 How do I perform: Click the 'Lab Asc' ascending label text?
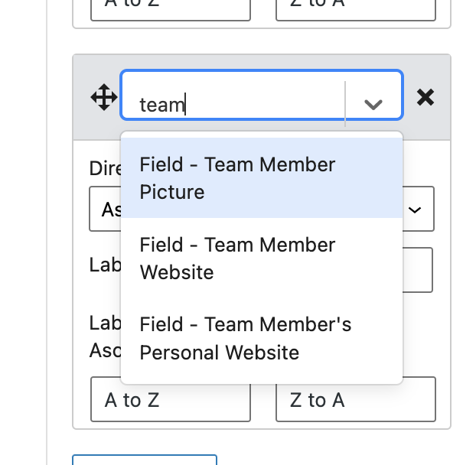coord(105,337)
